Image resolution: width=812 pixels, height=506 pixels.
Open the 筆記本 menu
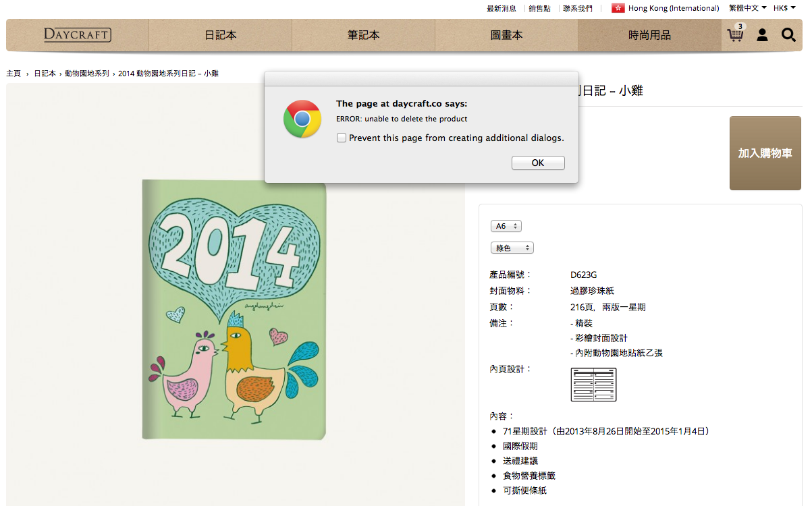click(364, 35)
